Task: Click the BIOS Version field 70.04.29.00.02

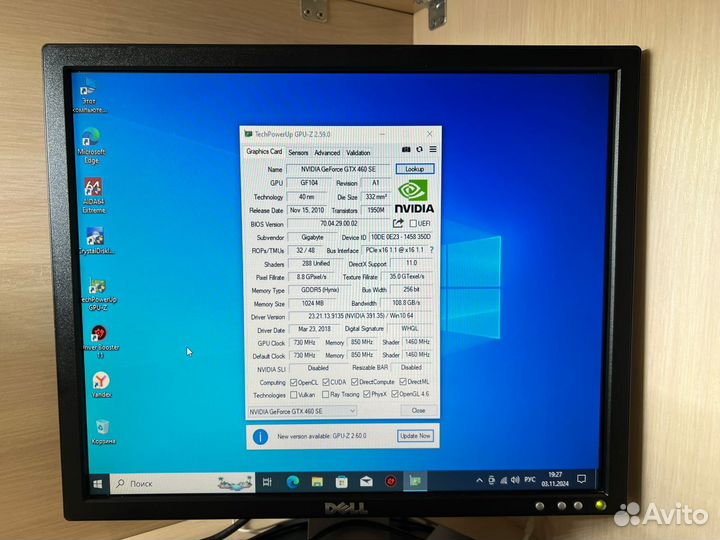Action: click(x=338, y=224)
